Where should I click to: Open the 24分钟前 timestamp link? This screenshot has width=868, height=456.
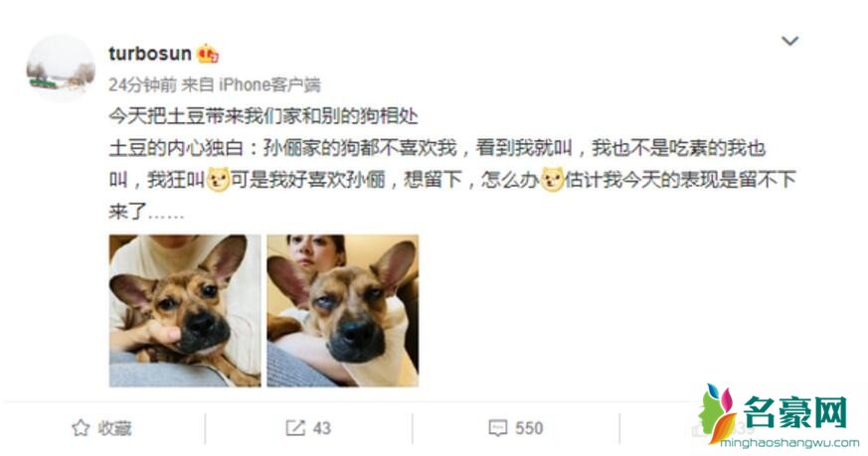click(142, 84)
